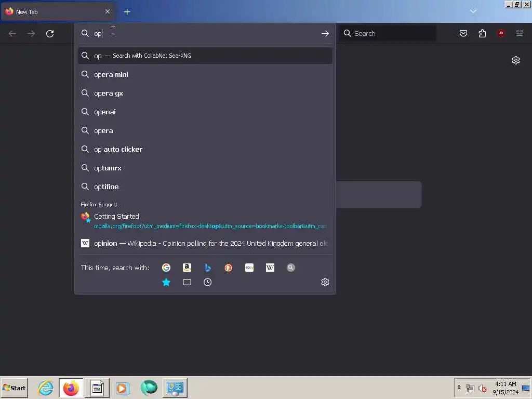Select the 'optifine' suggestion
This screenshot has height=399, width=532.
205,187
